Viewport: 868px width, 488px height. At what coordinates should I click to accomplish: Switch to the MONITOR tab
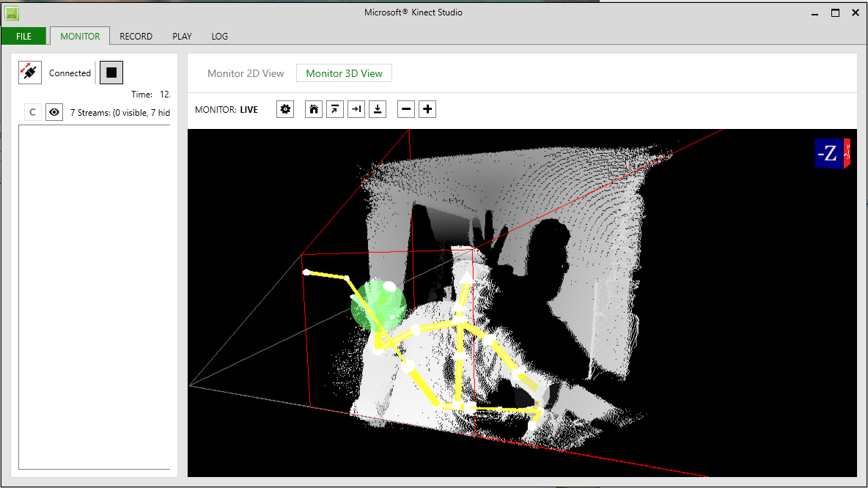pos(80,36)
